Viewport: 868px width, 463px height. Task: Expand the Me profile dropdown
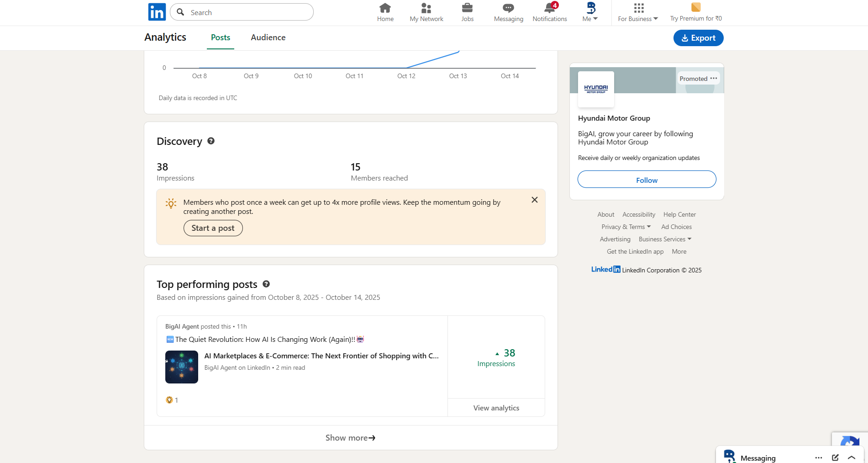click(590, 12)
